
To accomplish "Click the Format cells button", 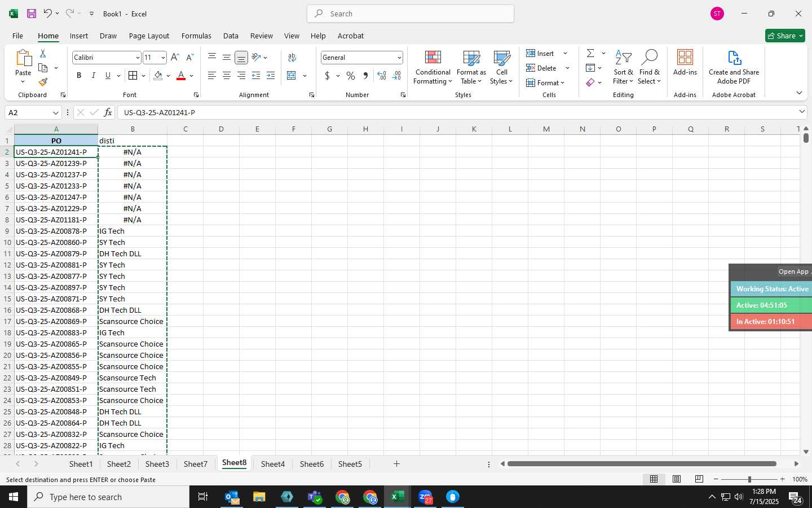I will pos(545,83).
